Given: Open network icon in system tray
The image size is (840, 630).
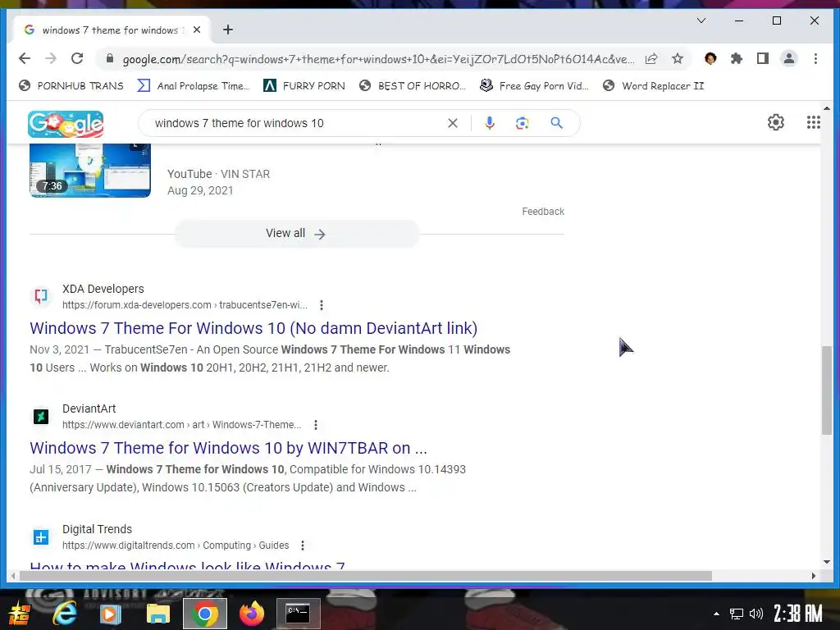Looking at the screenshot, I should point(737,614).
